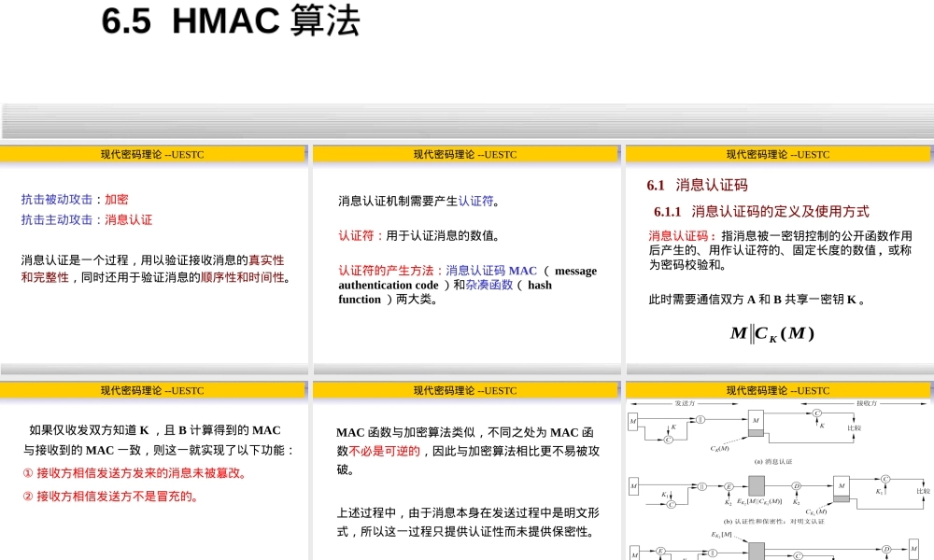The image size is (934, 560).
Task: Click the red phrase "不必是可逆的"
Action: pos(384,451)
